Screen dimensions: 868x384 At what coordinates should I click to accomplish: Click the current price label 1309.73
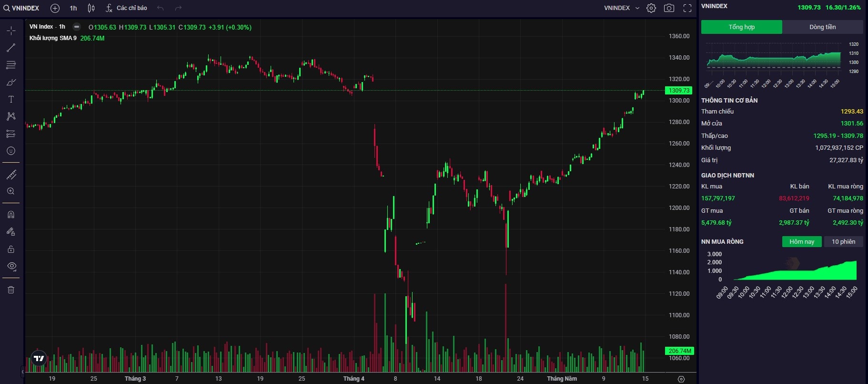pos(679,91)
